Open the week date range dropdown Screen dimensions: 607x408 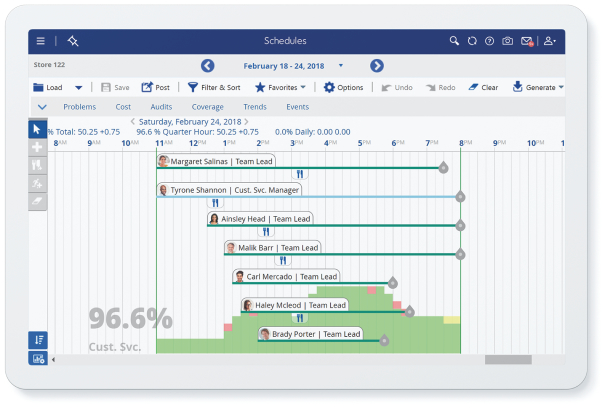(340, 66)
